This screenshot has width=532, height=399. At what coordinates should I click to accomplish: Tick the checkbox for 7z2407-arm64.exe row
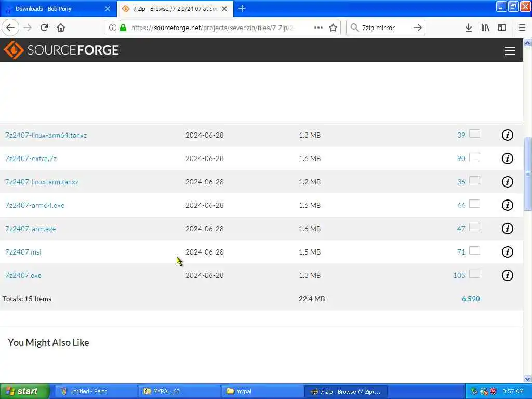click(474, 204)
